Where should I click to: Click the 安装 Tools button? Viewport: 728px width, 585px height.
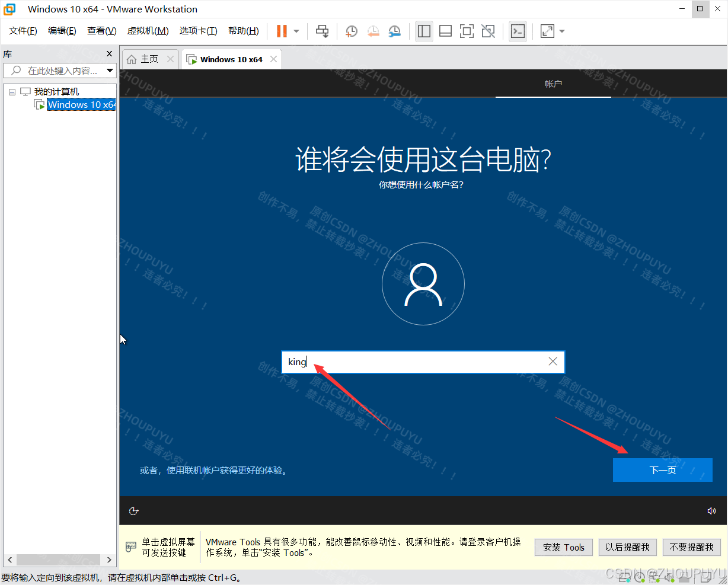point(564,548)
